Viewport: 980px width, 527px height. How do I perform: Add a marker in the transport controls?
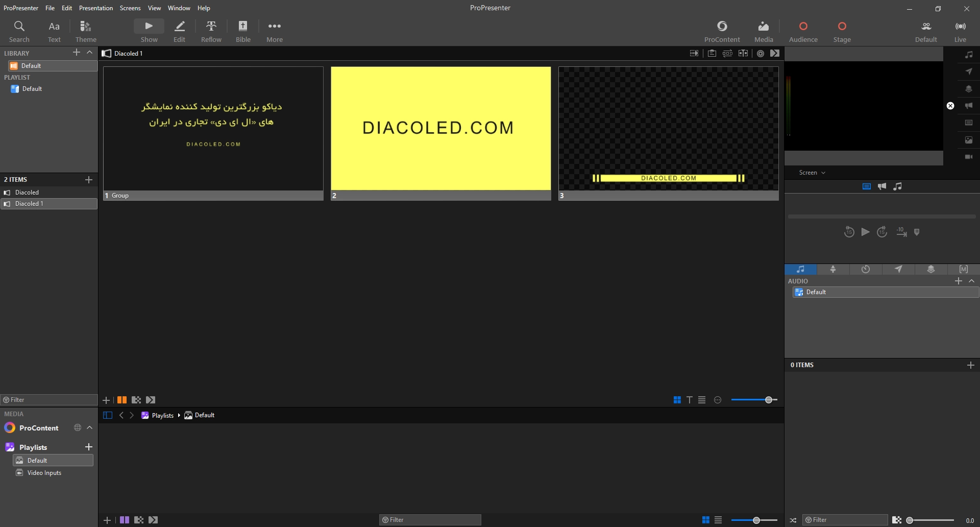click(x=917, y=232)
